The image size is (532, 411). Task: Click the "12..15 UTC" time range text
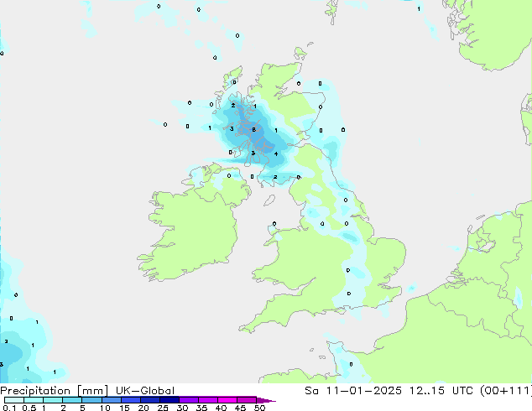coord(443,391)
